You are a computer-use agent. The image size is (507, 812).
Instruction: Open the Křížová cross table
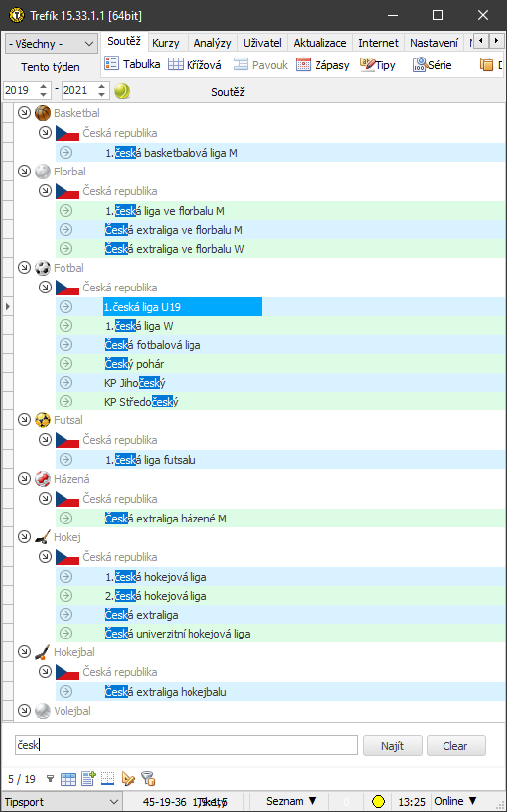[194, 64]
